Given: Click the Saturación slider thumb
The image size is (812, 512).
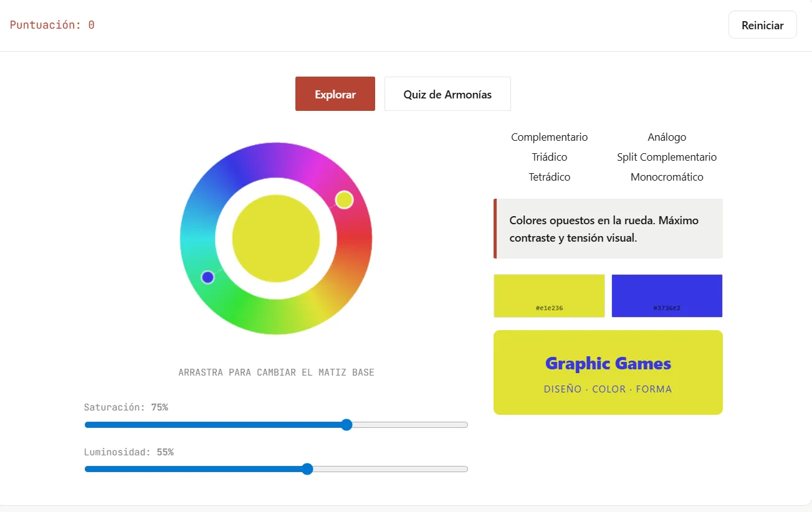Looking at the screenshot, I should click(x=346, y=425).
